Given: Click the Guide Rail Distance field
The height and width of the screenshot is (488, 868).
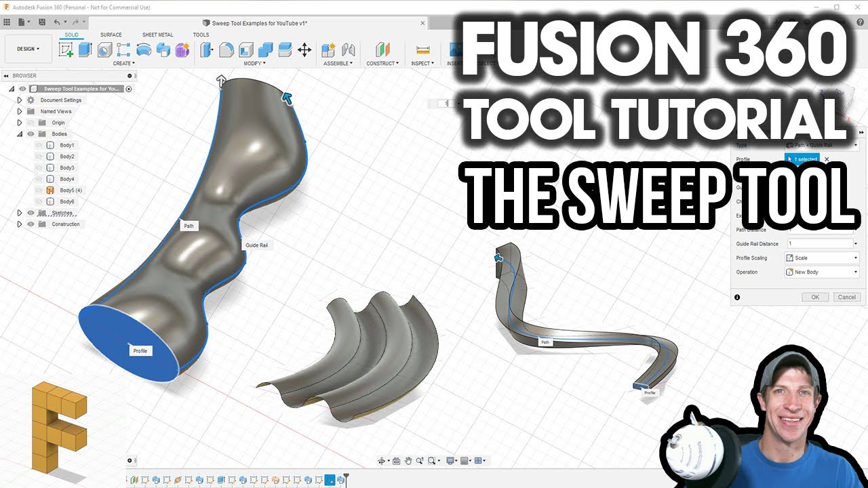Looking at the screenshot, I should 819,243.
